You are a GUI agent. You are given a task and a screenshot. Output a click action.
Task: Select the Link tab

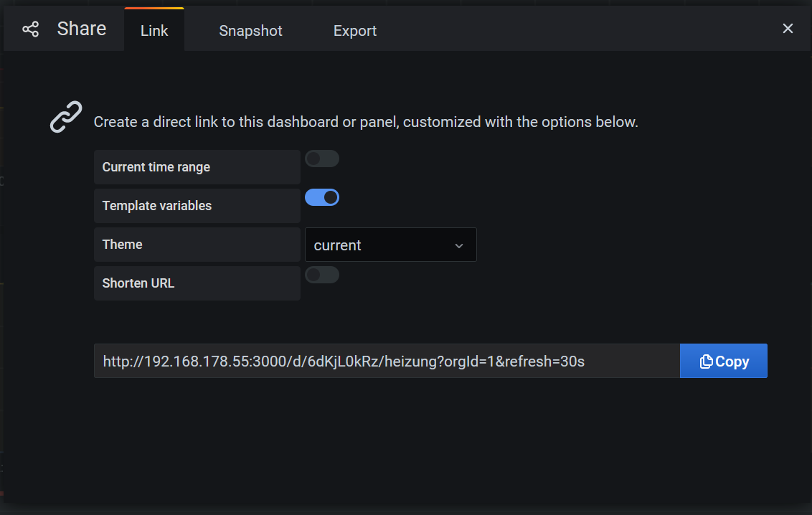(x=154, y=31)
